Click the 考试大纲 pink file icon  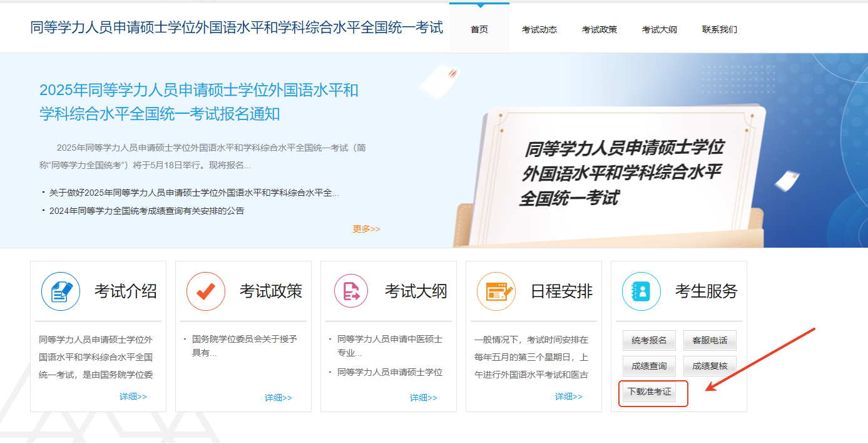[x=351, y=291]
